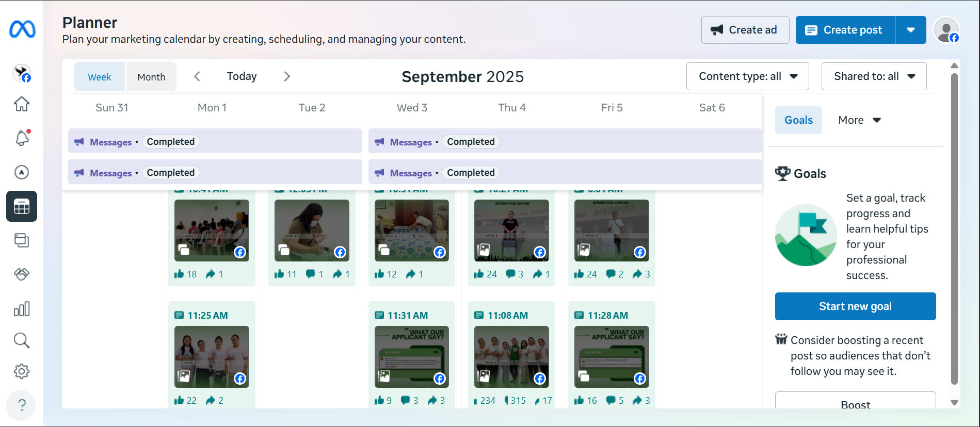Switch to Week view
This screenshot has width=980, height=427.
[x=100, y=77]
